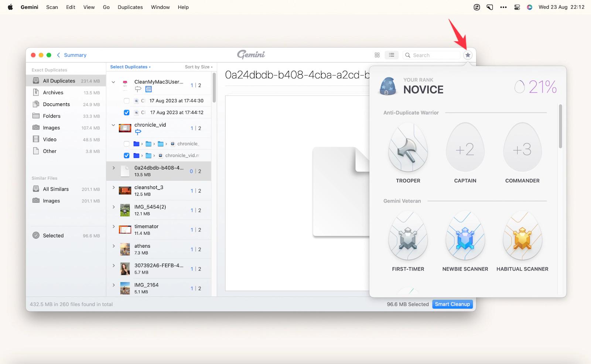This screenshot has width=591, height=364.
Task: Click the Newbie Scanner badge
Action: point(465,236)
